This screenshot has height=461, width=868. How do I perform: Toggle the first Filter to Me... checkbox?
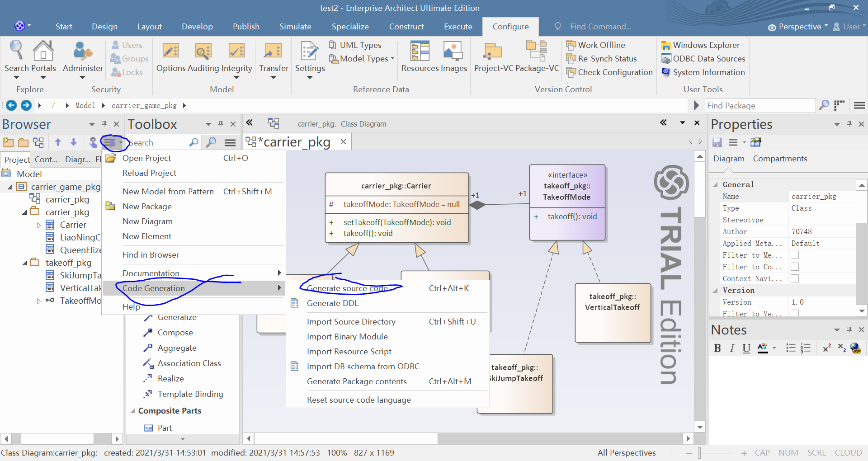(x=794, y=255)
